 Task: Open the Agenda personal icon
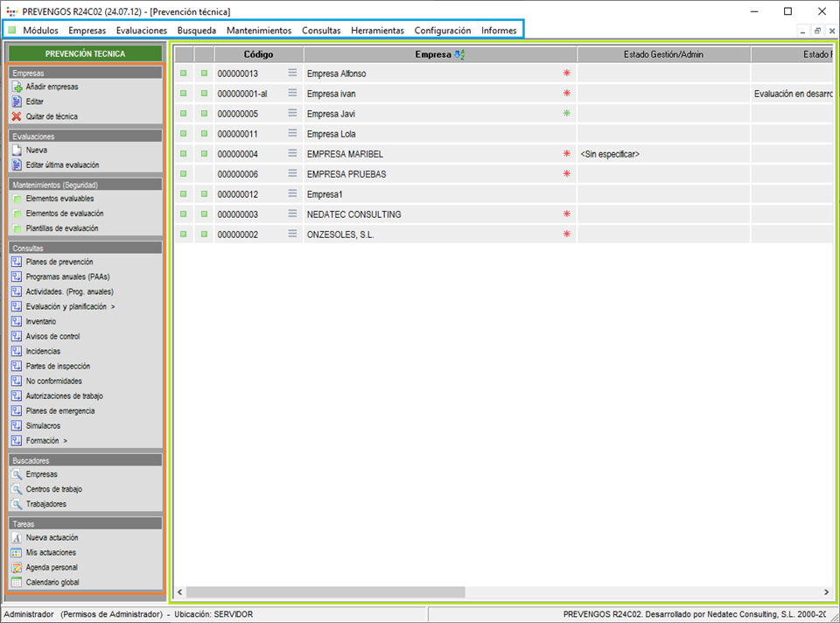pyautogui.click(x=17, y=568)
